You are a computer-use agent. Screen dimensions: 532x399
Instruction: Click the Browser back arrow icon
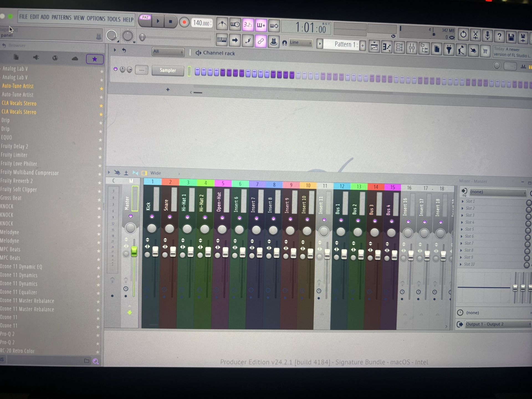coord(4,45)
